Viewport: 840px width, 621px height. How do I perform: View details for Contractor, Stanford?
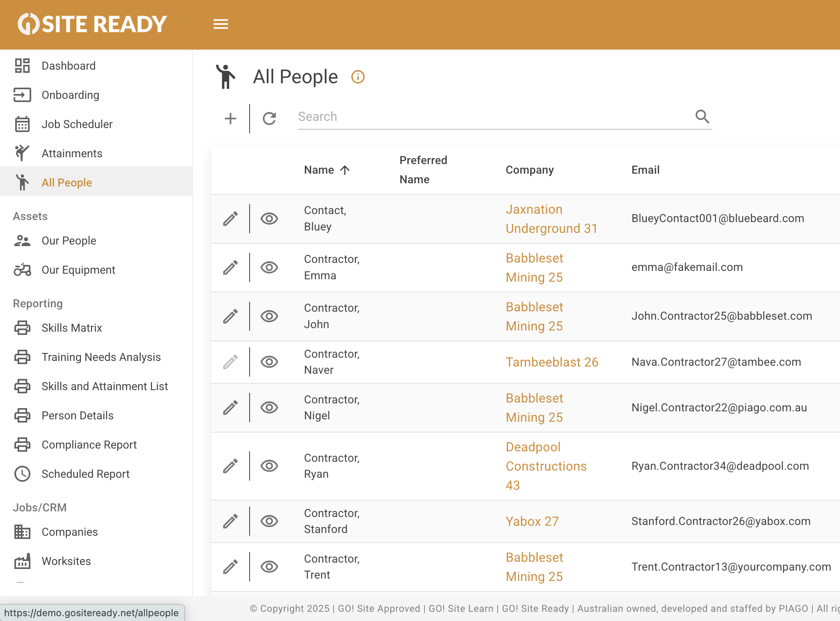269,521
